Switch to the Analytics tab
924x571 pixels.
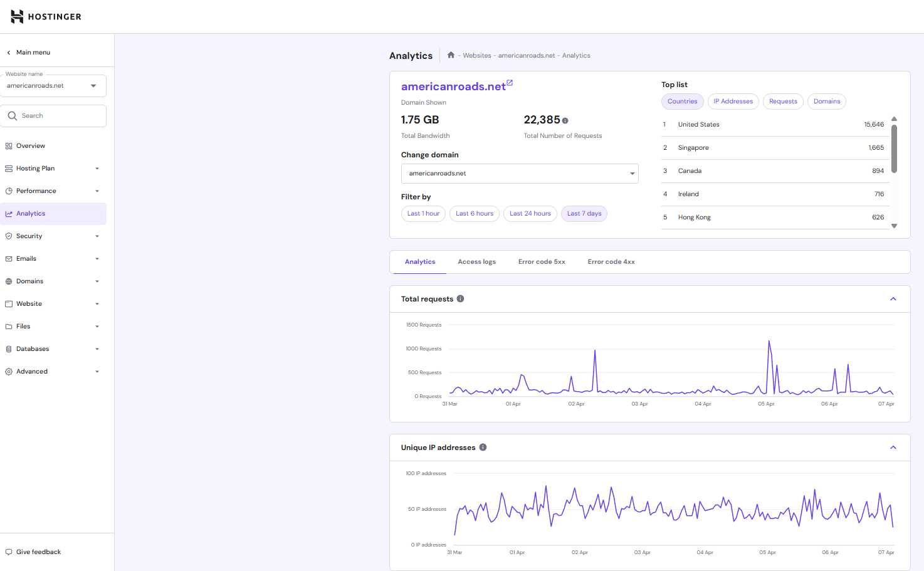[x=420, y=262]
